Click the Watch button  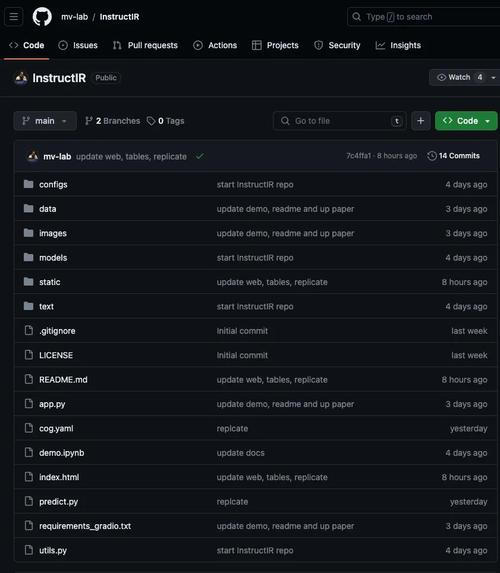(459, 77)
